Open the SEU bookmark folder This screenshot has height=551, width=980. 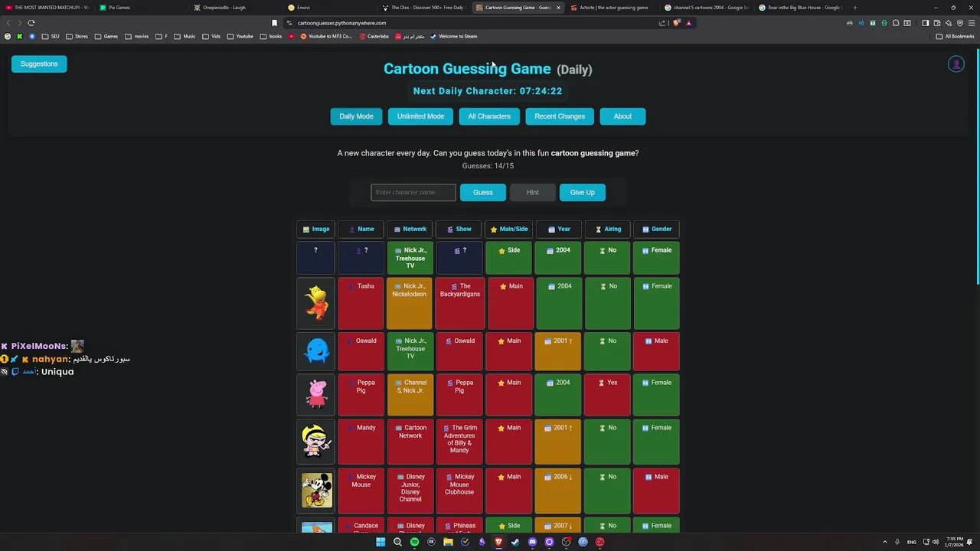pos(51,36)
